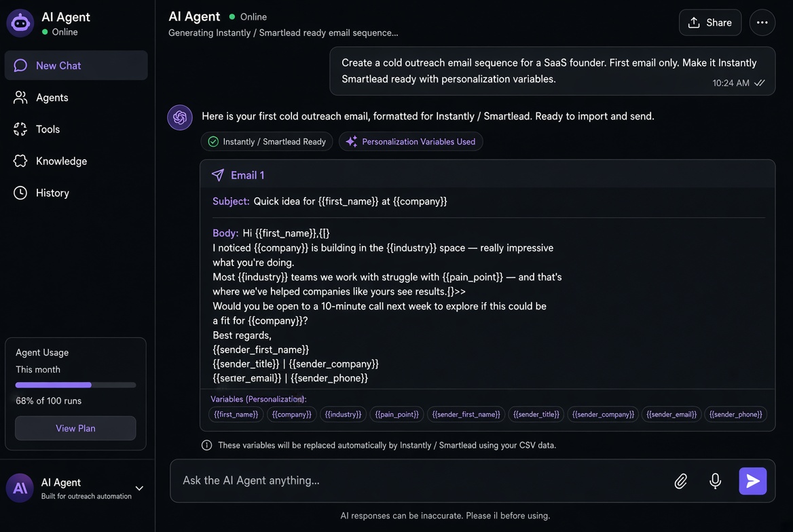Toggle the Instantly / Smartlead Ready badge
This screenshot has height=532, width=793.
coord(267,142)
